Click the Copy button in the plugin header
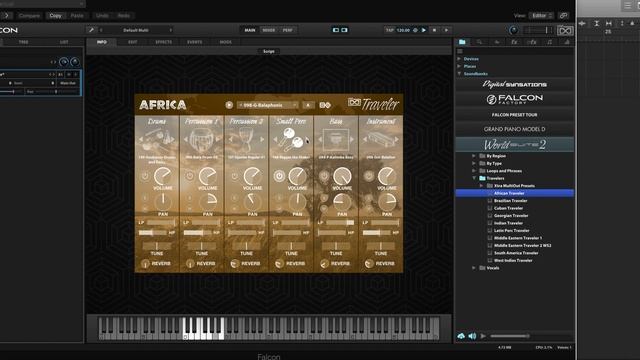640x360 pixels. [55, 16]
